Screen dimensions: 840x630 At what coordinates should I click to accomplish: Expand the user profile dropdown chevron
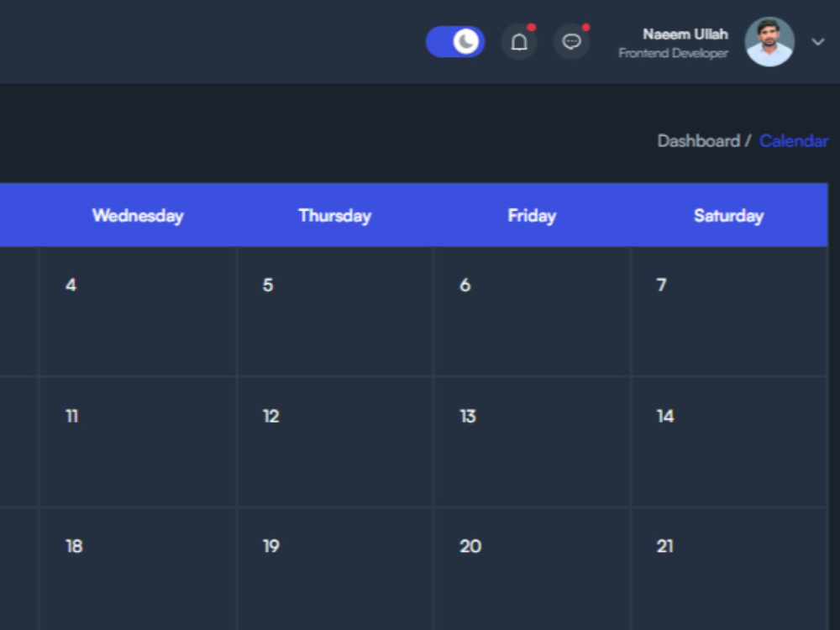coord(817,42)
